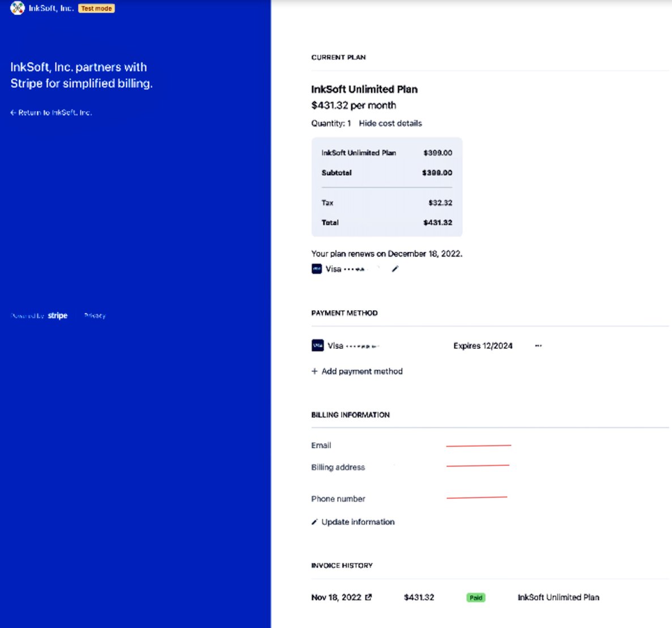This screenshot has width=672, height=628.
Task: Click Update information
Action: click(357, 521)
